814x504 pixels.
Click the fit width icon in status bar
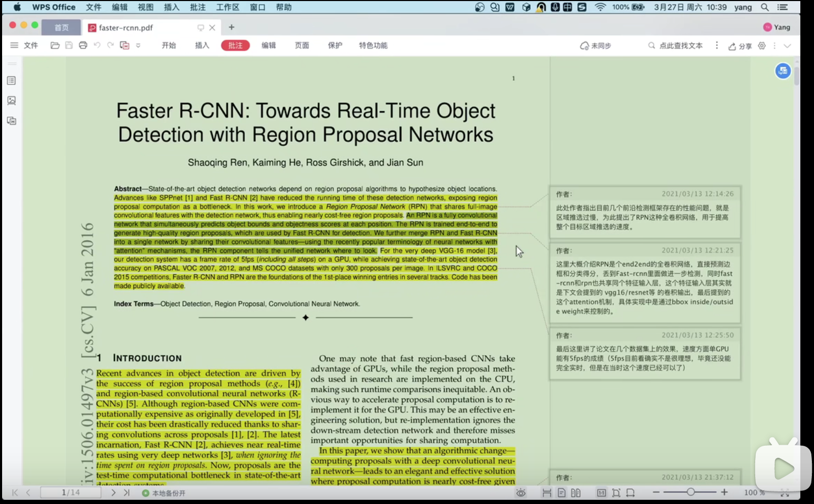point(631,492)
